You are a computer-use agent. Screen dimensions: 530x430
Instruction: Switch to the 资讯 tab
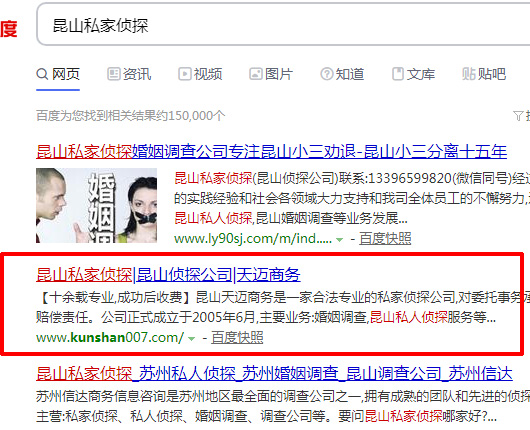pos(129,74)
